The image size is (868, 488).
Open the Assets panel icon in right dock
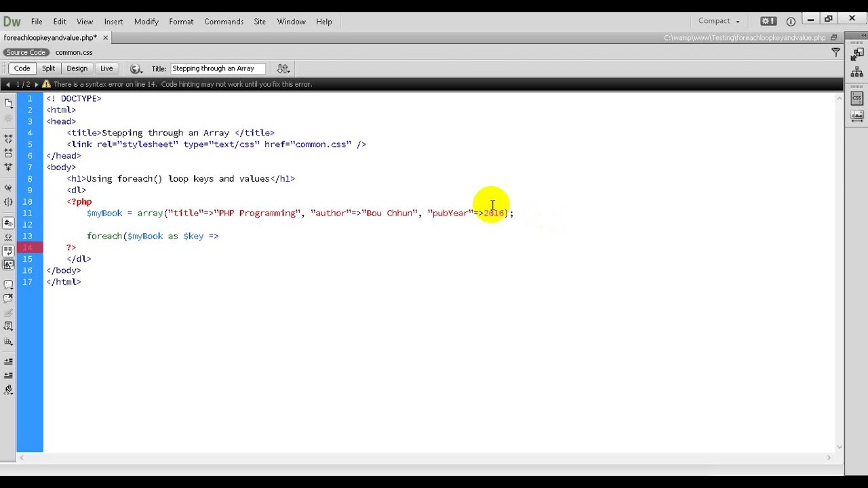pos(856,115)
